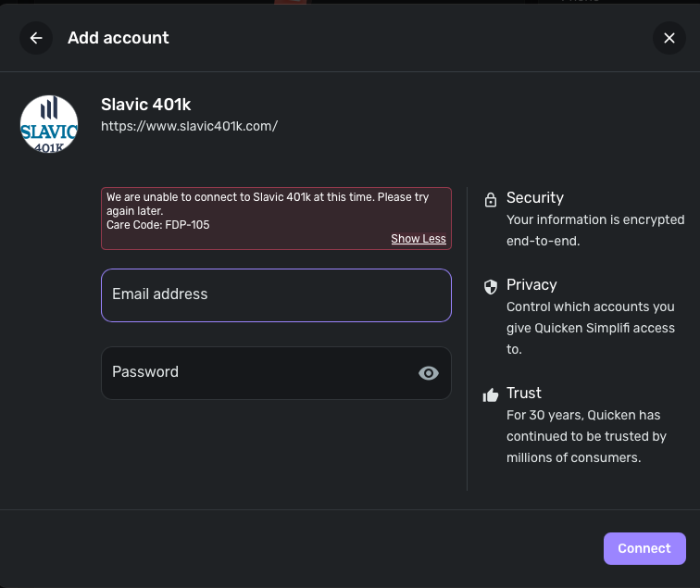700x588 pixels.
Task: Click the Care Code FDP-105 text
Action: click(x=157, y=224)
